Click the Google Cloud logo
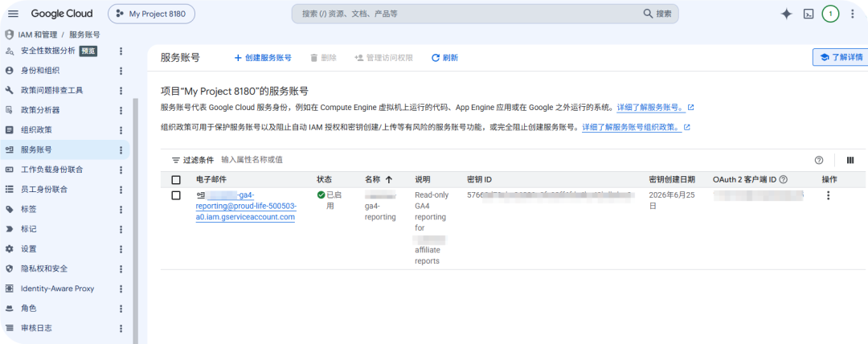868x344 pixels. pyautogui.click(x=62, y=14)
